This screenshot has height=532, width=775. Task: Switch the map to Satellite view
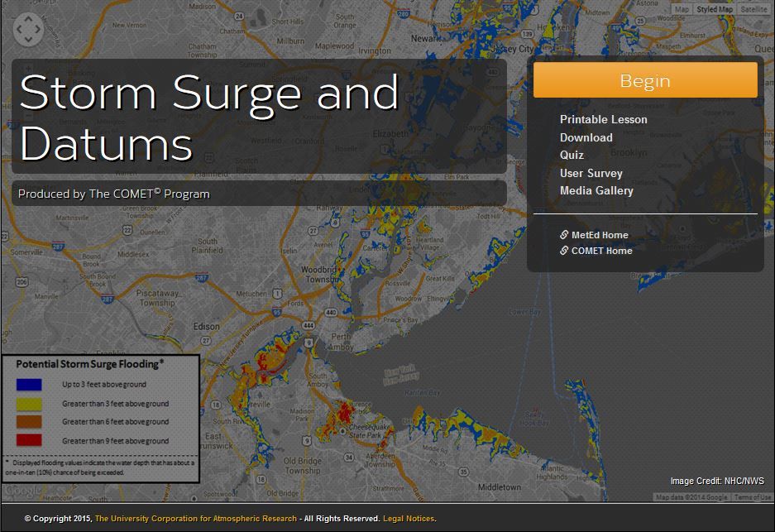tap(753, 9)
